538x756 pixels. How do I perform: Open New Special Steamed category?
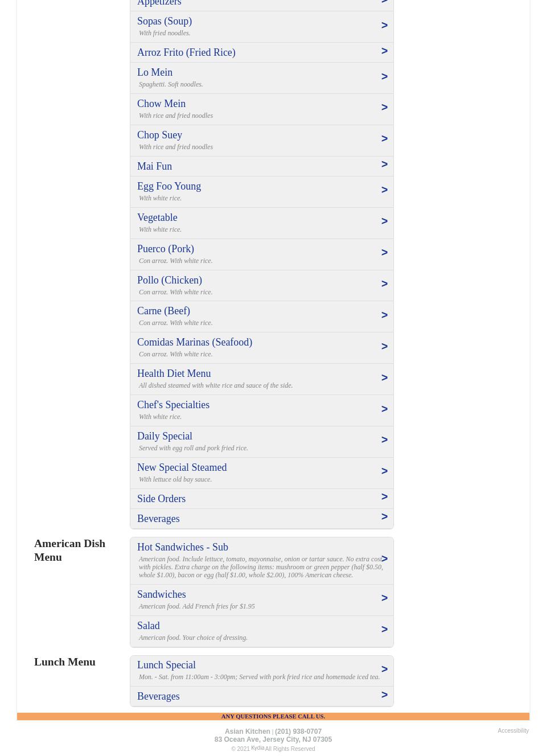261,473
